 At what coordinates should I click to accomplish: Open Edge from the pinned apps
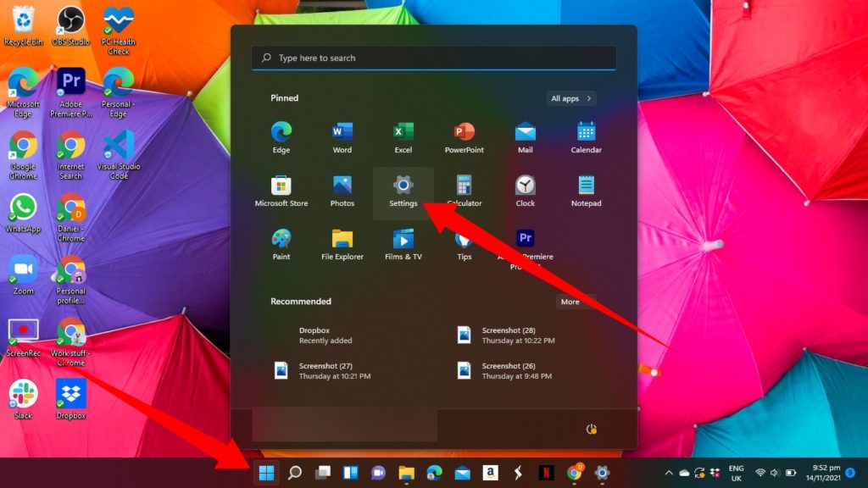(281, 137)
